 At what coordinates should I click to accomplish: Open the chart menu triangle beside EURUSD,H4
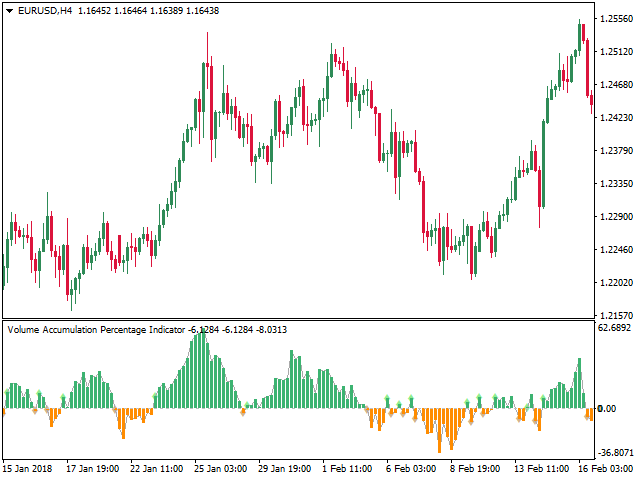pyautogui.click(x=10, y=11)
